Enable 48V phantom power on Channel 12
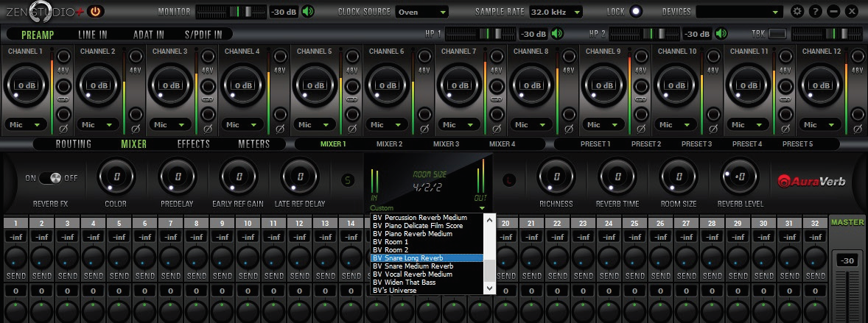 857,57
